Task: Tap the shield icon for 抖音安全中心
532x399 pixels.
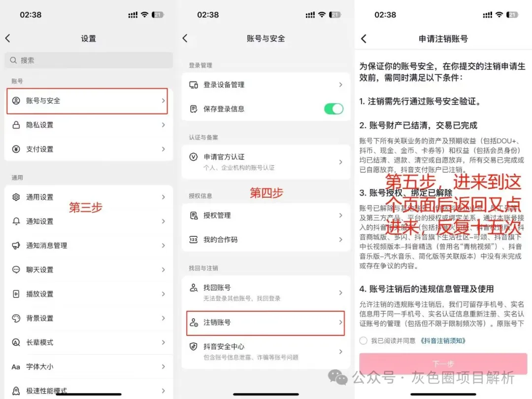Action: [194, 347]
